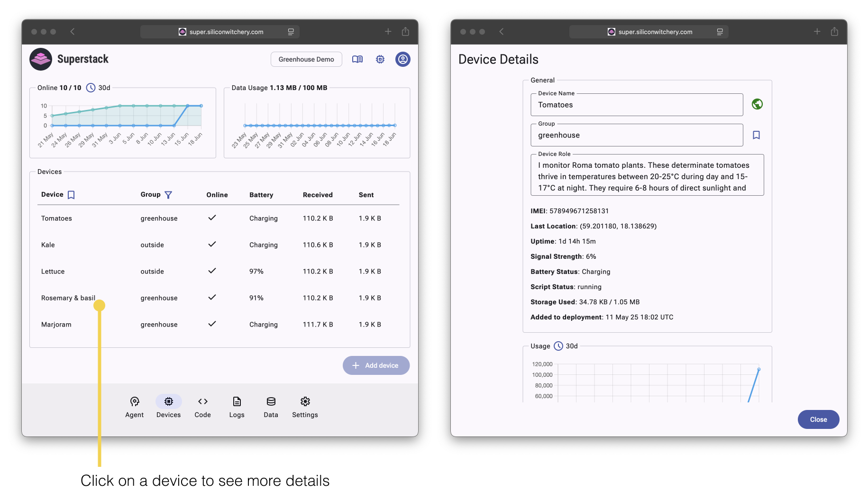This screenshot has width=868, height=491.
Task: Click the Battery column header
Action: [x=261, y=195]
